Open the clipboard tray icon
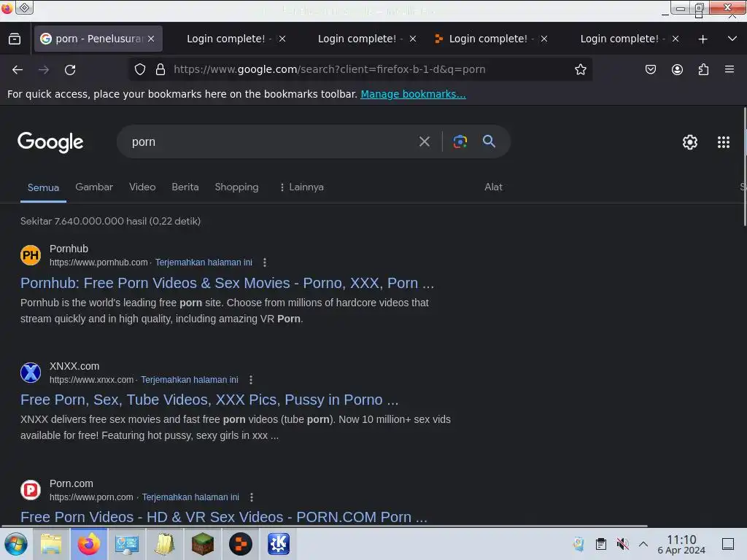The height and width of the screenshot is (560, 747). (601, 544)
